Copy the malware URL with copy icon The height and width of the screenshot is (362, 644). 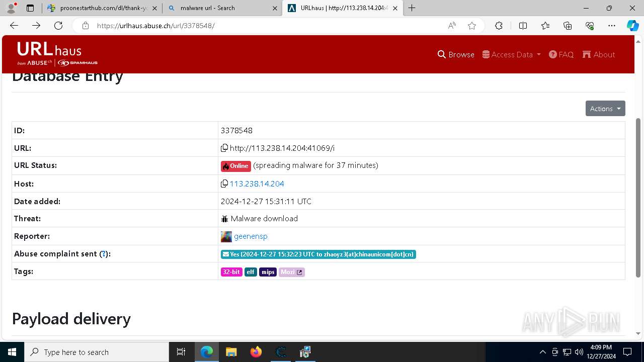pyautogui.click(x=224, y=148)
